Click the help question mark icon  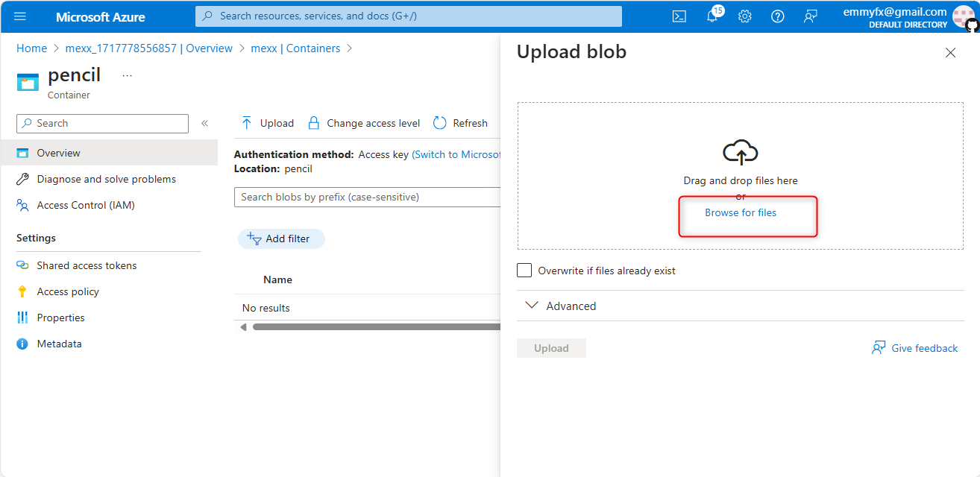pos(777,16)
